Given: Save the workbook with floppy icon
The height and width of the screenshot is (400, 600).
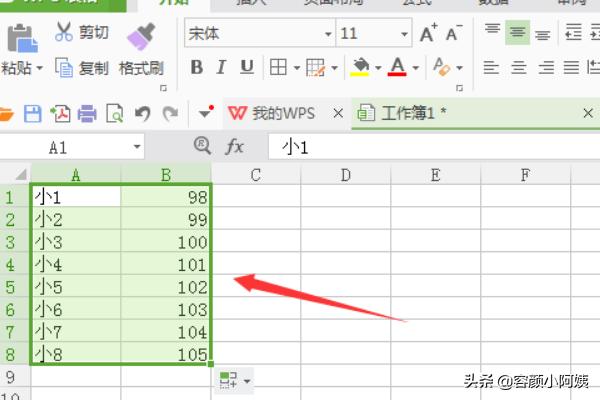Looking at the screenshot, I should click(x=33, y=114).
